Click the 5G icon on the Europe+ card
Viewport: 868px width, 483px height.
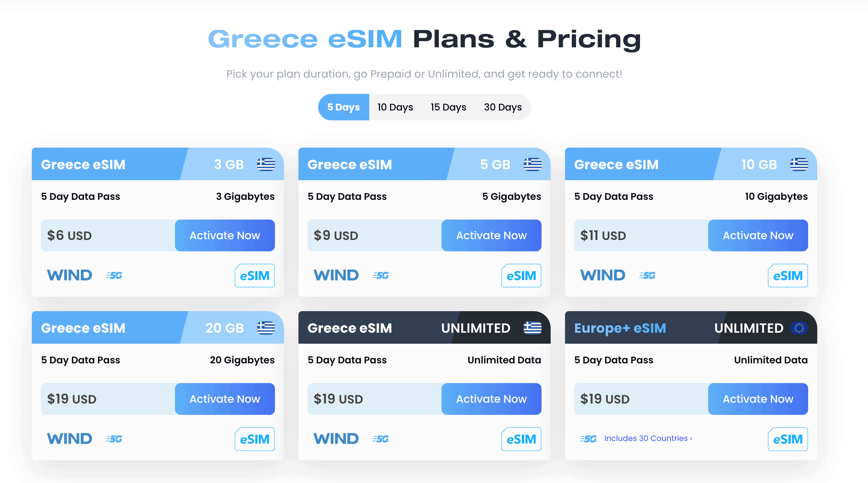[588, 438]
